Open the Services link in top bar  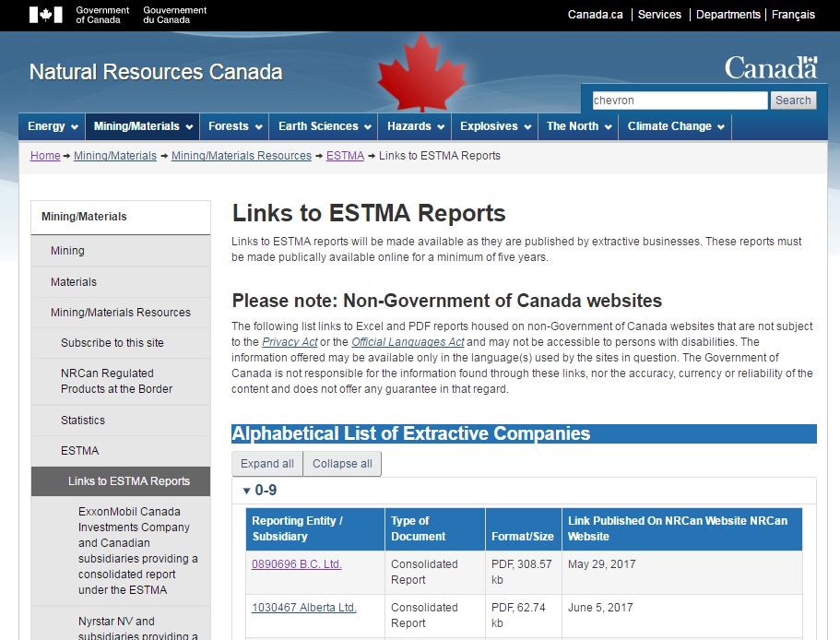pyautogui.click(x=659, y=15)
